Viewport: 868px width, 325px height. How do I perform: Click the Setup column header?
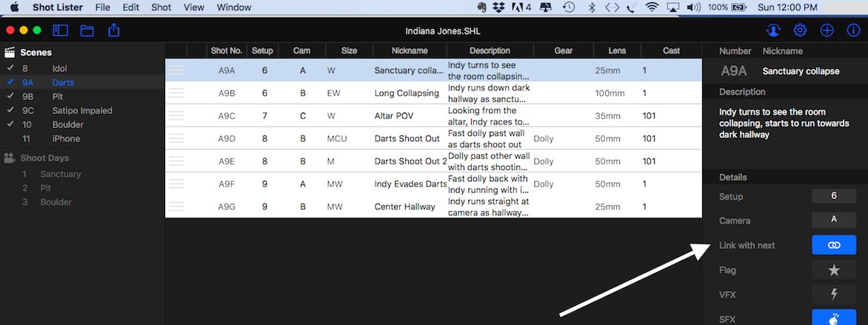click(x=262, y=50)
